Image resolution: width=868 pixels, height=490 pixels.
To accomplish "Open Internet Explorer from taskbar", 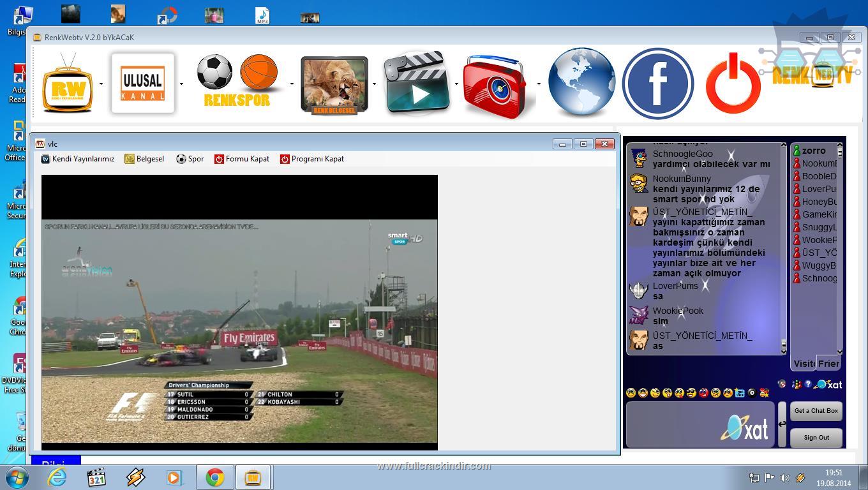I will coord(57,477).
